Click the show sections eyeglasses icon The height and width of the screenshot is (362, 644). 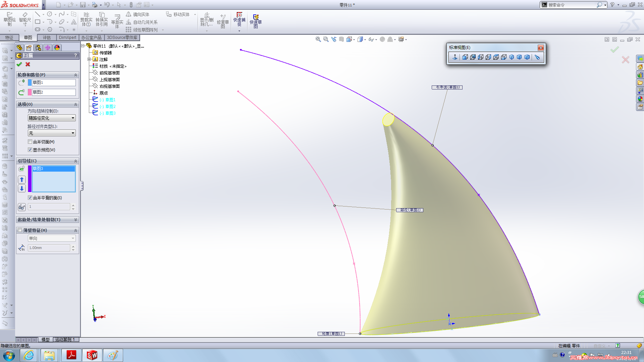(x=22, y=207)
